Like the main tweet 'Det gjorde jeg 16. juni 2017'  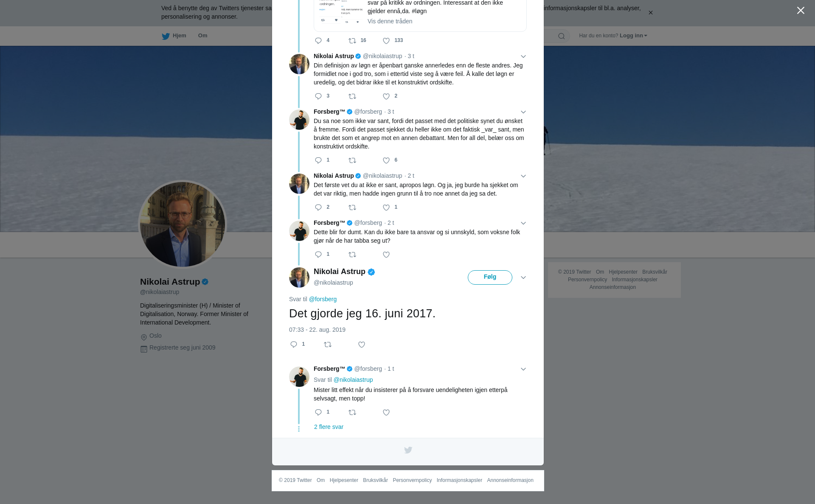point(362,344)
